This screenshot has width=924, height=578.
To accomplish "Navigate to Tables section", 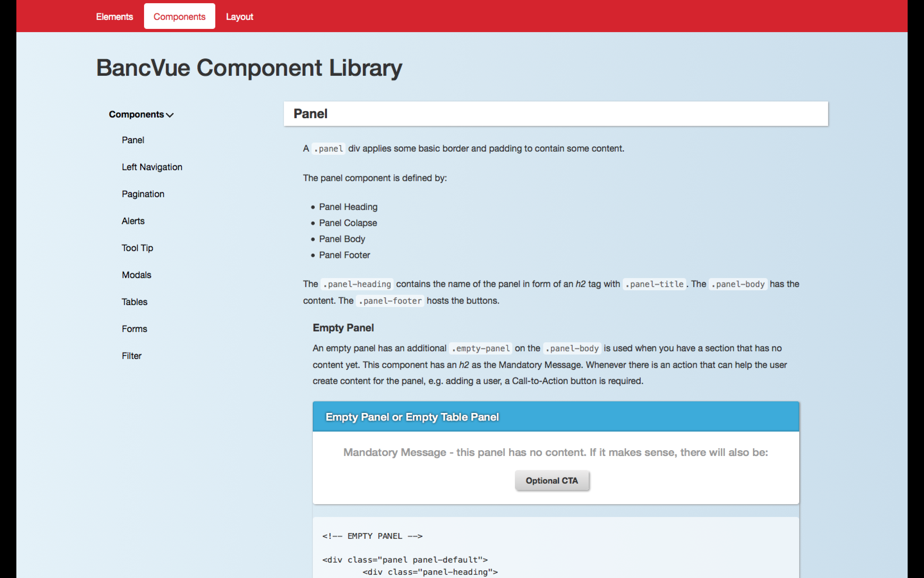I will [134, 302].
